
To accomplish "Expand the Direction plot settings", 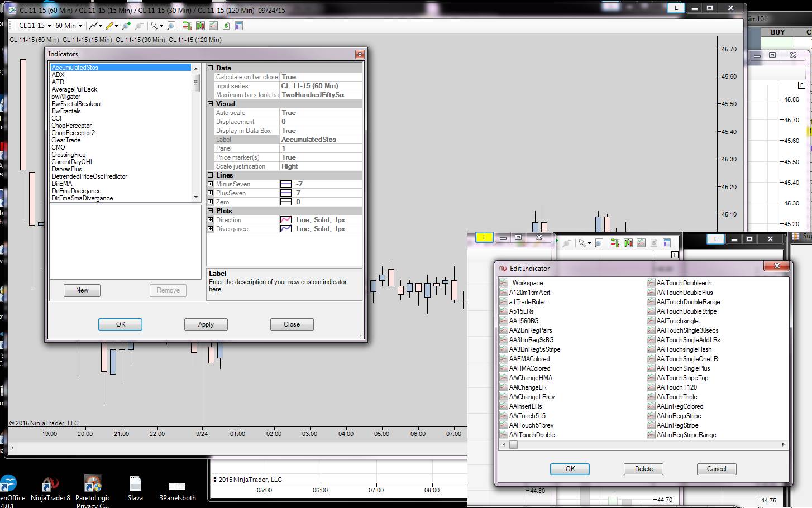I will (x=211, y=220).
